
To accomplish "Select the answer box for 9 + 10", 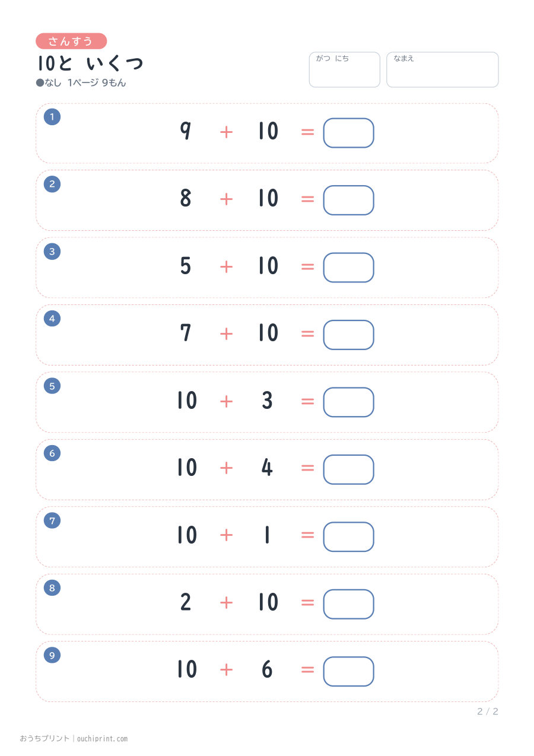I will [x=348, y=133].
